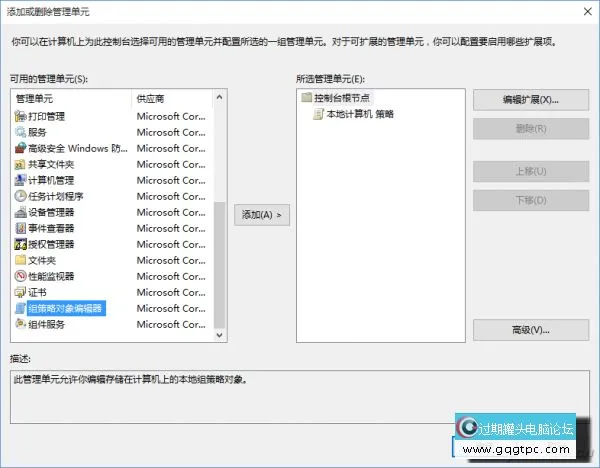Select the 证书 row text
The width and height of the screenshot is (600, 468).
[37, 293]
